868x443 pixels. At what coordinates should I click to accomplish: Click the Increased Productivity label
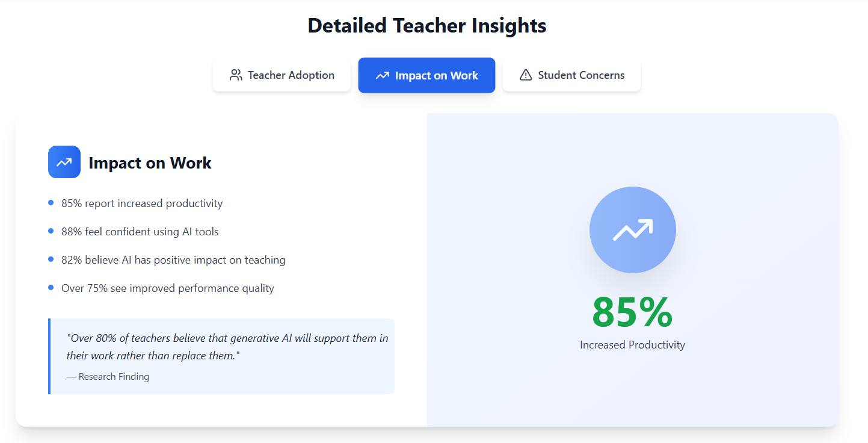click(632, 345)
